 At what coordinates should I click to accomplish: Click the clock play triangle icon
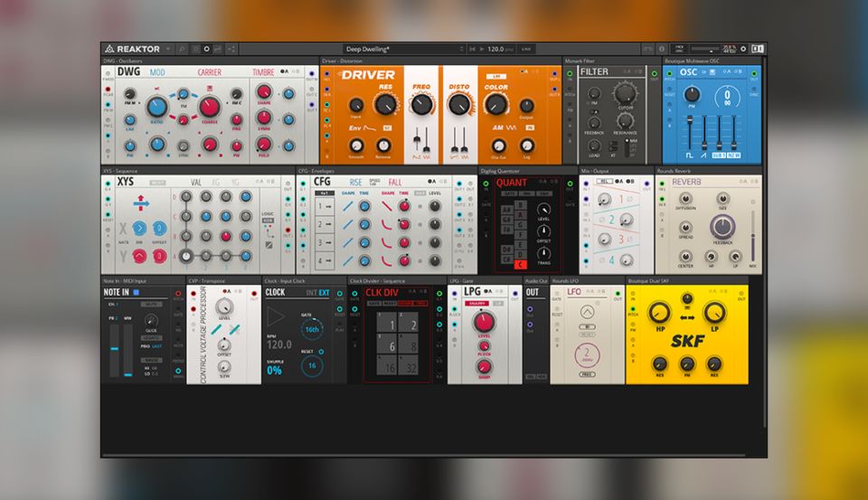coord(278,317)
